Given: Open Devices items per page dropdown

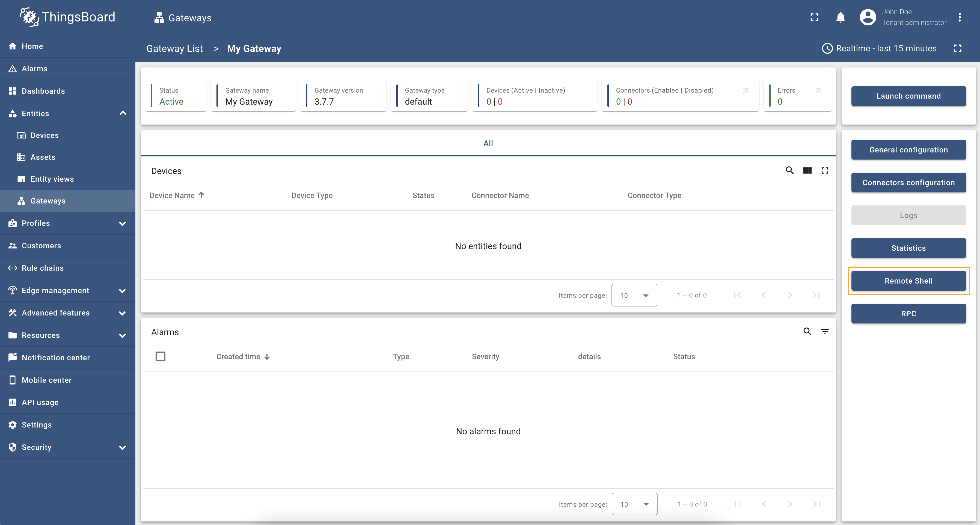Looking at the screenshot, I should click(634, 295).
